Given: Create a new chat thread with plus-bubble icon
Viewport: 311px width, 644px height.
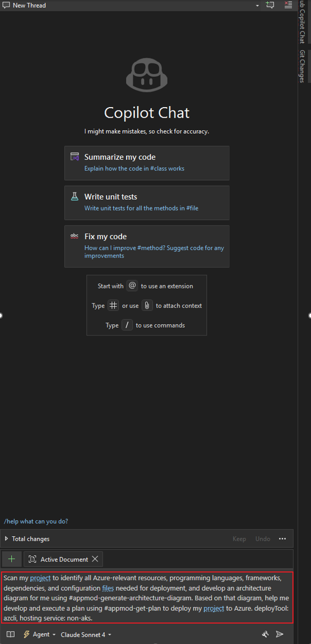Looking at the screenshot, I should [x=270, y=5].
